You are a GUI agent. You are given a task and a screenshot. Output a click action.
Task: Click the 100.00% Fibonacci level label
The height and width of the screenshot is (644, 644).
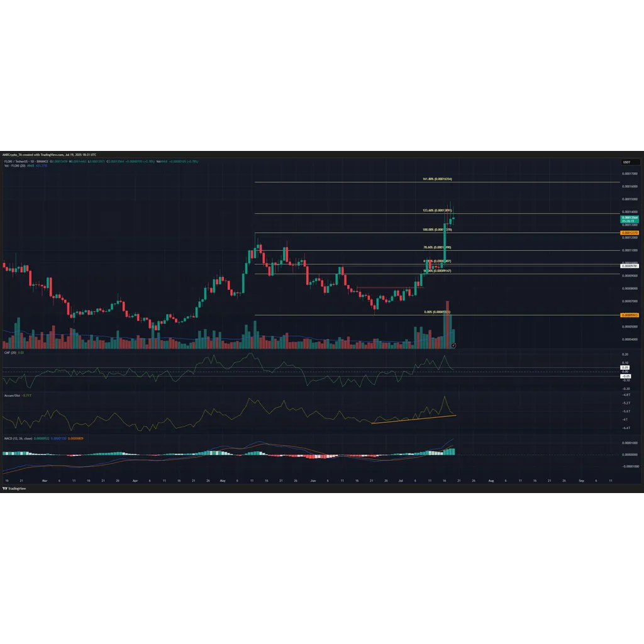(x=437, y=230)
